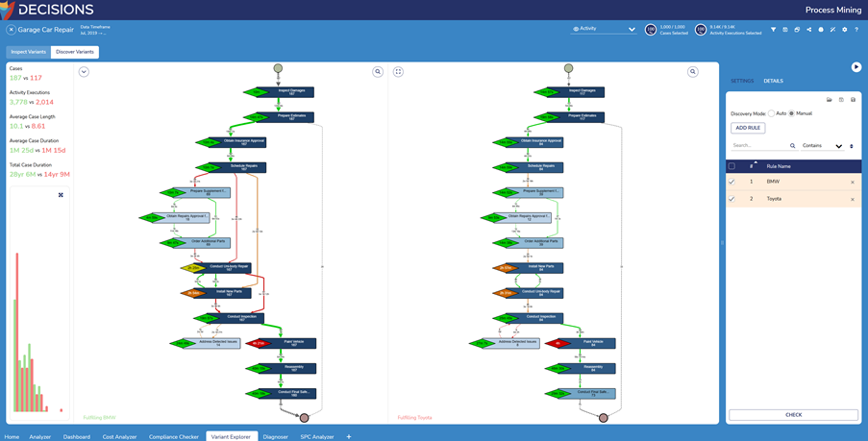
Task: Click the rule Search input field
Action: [759, 146]
